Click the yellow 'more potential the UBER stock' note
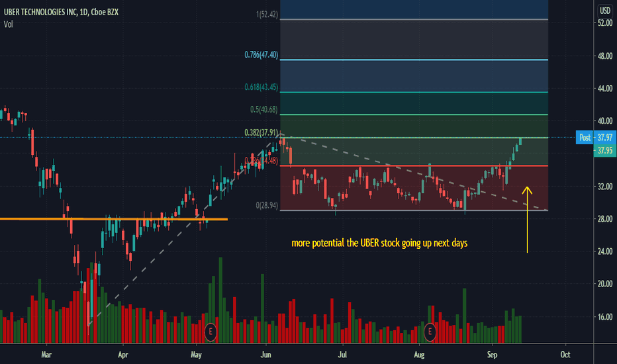 tap(379, 243)
